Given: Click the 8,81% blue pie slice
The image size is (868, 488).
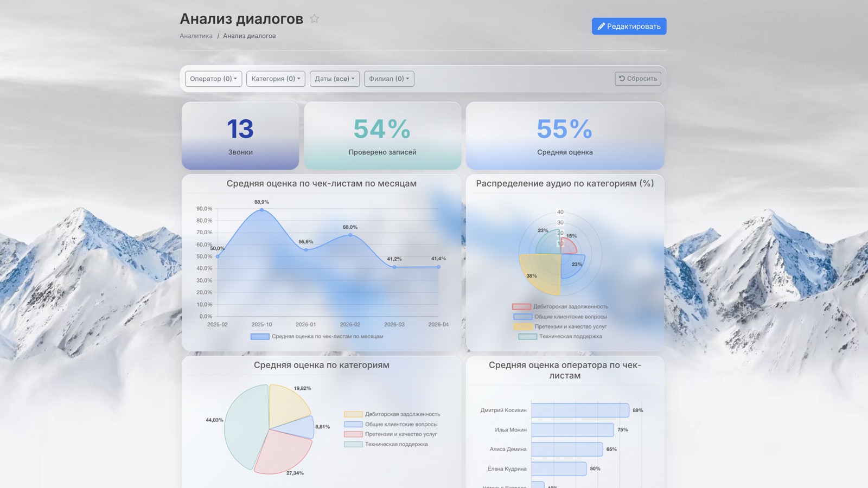Looking at the screenshot, I should tap(298, 428).
